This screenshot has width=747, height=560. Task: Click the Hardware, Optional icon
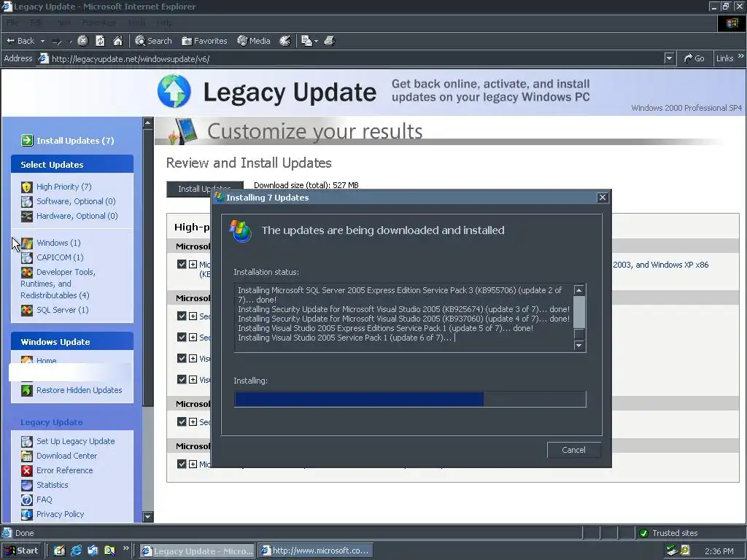click(x=27, y=216)
